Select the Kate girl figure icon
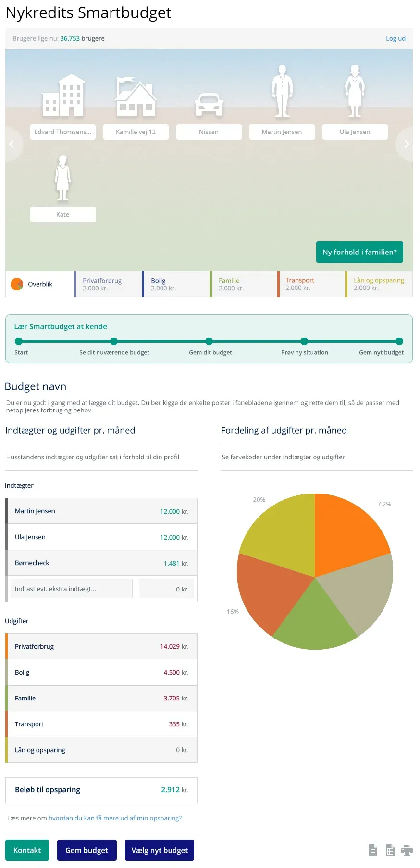 coord(62,178)
